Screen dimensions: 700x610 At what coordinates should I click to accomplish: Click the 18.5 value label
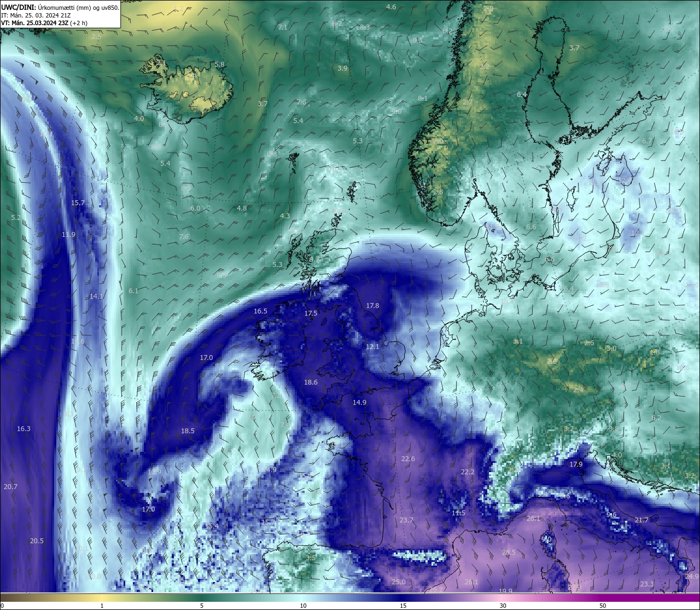tap(188, 431)
